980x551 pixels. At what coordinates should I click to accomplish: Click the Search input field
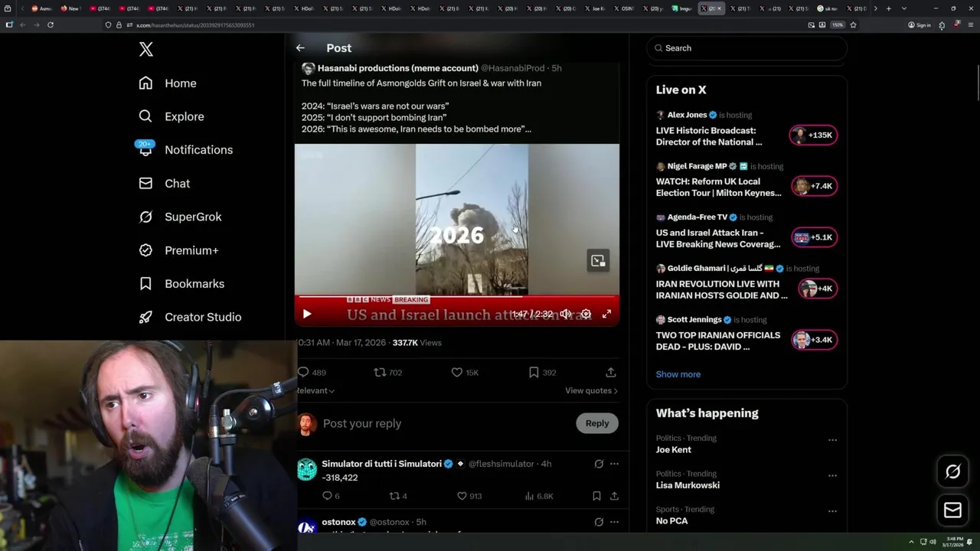tap(746, 48)
